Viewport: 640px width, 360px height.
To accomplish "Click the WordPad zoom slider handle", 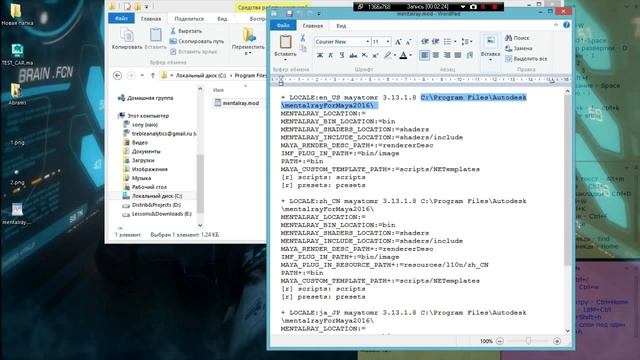I will click(528, 340).
